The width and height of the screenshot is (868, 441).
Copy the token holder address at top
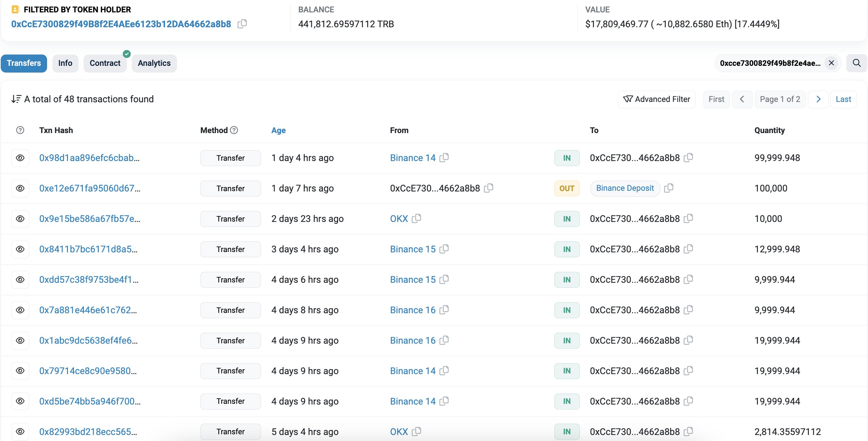(x=242, y=24)
